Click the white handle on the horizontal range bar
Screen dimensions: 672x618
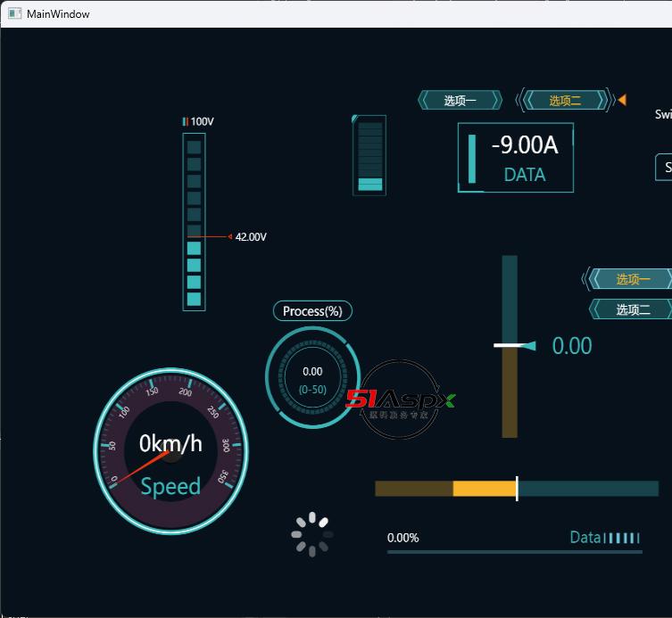point(517,488)
